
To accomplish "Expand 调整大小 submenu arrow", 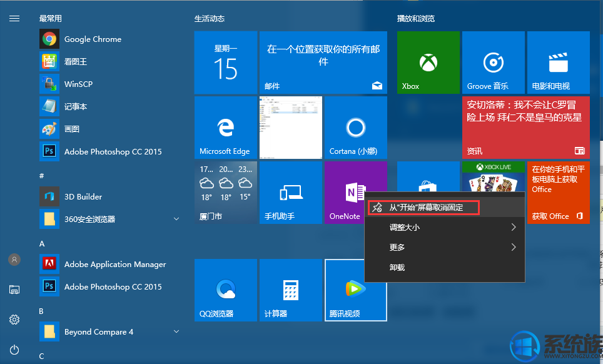I will (514, 227).
